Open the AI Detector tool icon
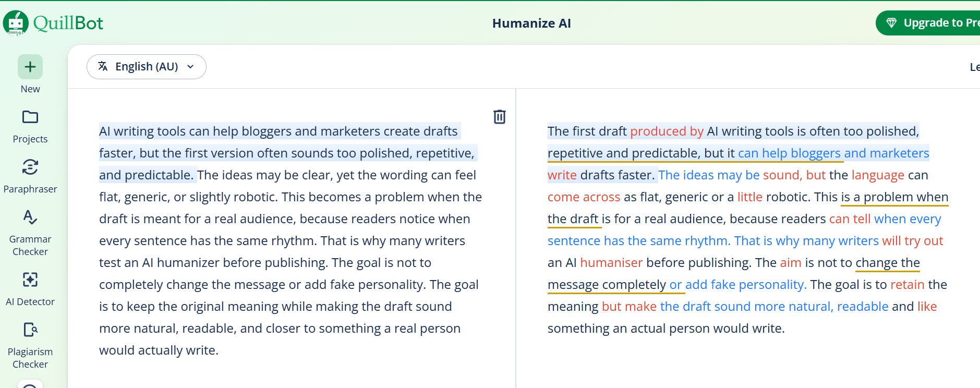Screen dimensions: 980x388 click(x=30, y=280)
